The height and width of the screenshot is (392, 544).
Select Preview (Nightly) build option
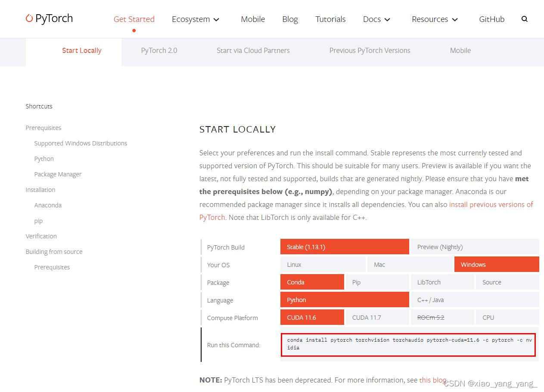tap(475, 247)
